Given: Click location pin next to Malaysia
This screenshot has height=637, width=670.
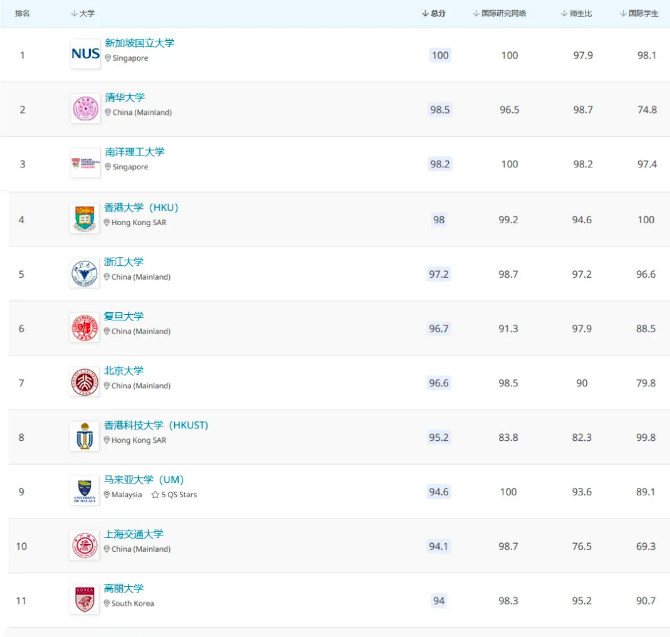Looking at the screenshot, I should tap(107, 494).
